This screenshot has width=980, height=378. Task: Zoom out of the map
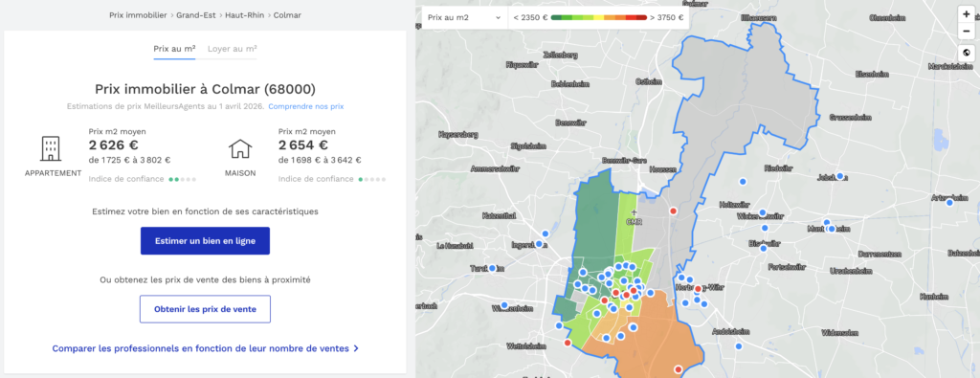[x=967, y=31]
